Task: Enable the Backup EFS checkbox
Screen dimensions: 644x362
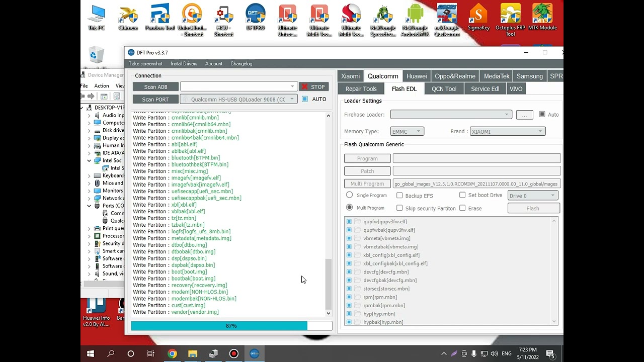Action: (x=399, y=196)
